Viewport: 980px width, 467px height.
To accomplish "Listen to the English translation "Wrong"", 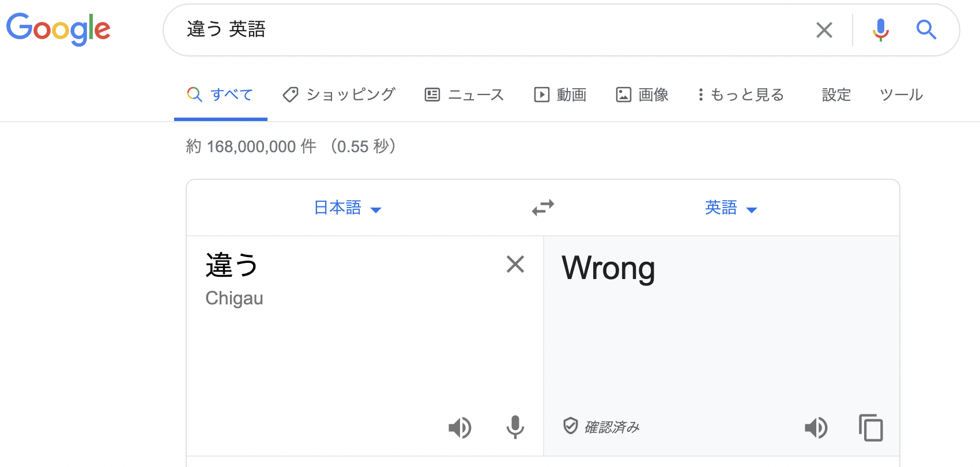I will [816, 428].
